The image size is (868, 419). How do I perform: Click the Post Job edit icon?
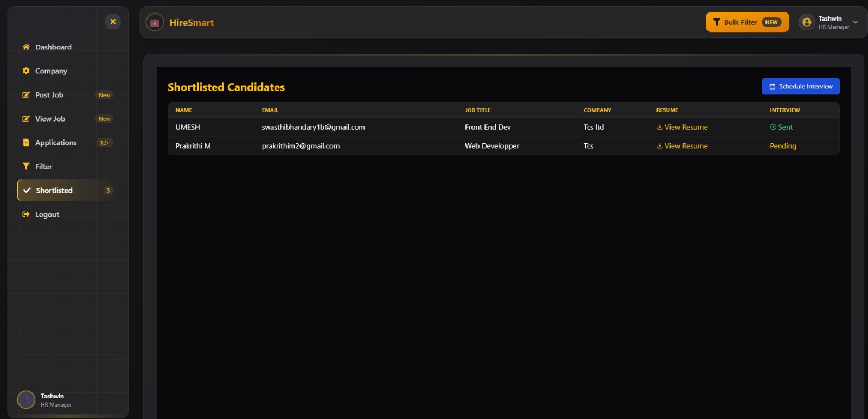26,95
